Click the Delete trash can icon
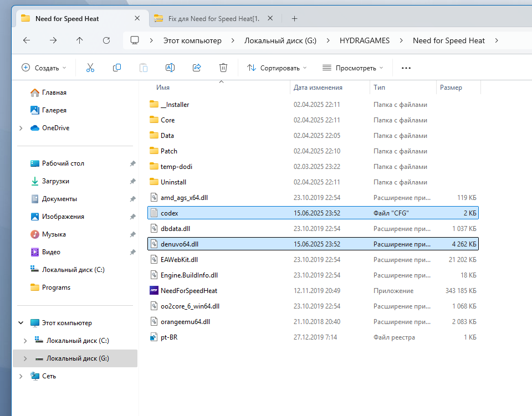Image resolution: width=532 pixels, height=416 pixels. (x=223, y=68)
